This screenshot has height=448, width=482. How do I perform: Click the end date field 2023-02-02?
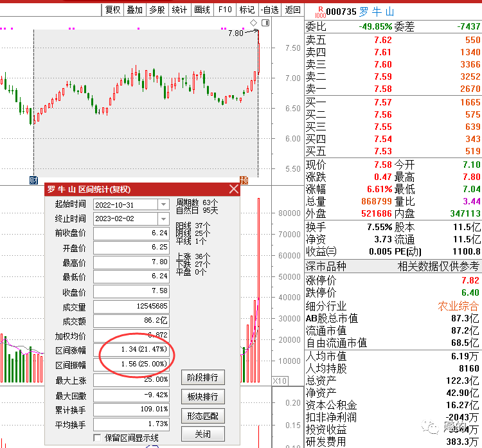coord(126,219)
